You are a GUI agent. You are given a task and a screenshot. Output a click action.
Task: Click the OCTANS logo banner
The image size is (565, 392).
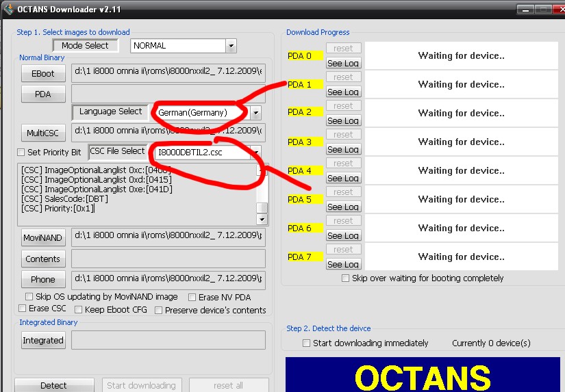[423, 375]
